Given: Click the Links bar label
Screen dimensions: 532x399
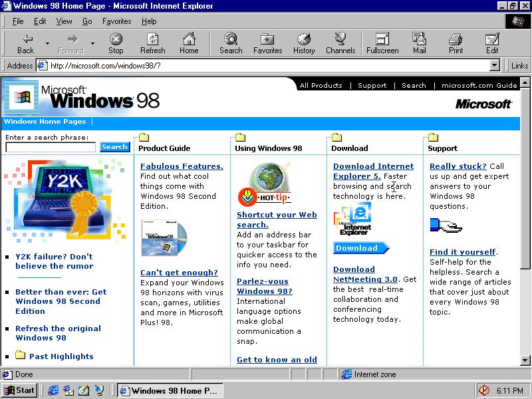Looking at the screenshot, I should tap(519, 65).
